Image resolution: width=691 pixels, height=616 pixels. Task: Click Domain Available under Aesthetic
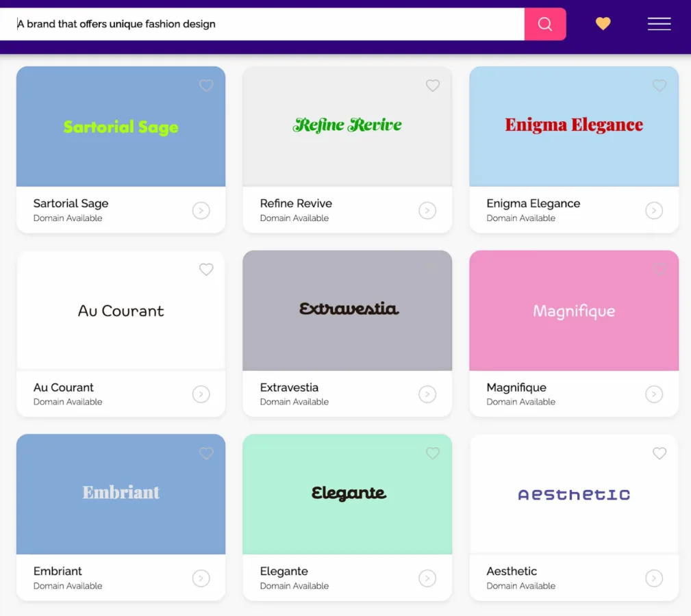(521, 586)
